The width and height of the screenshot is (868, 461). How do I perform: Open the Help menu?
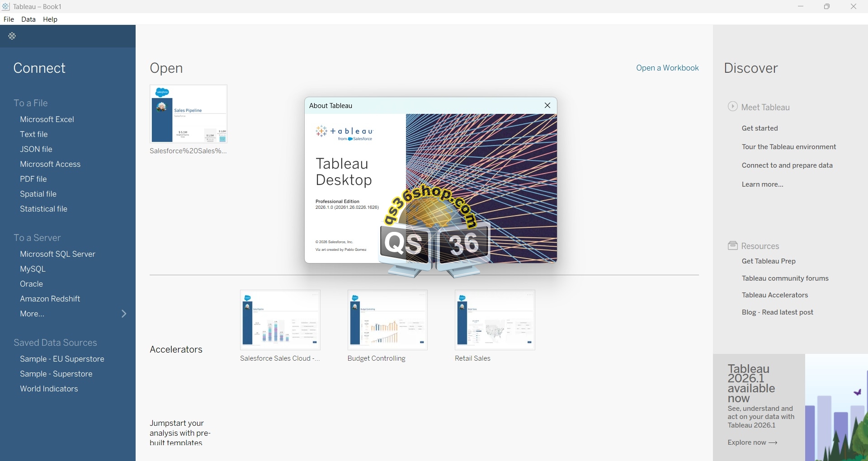tap(50, 19)
